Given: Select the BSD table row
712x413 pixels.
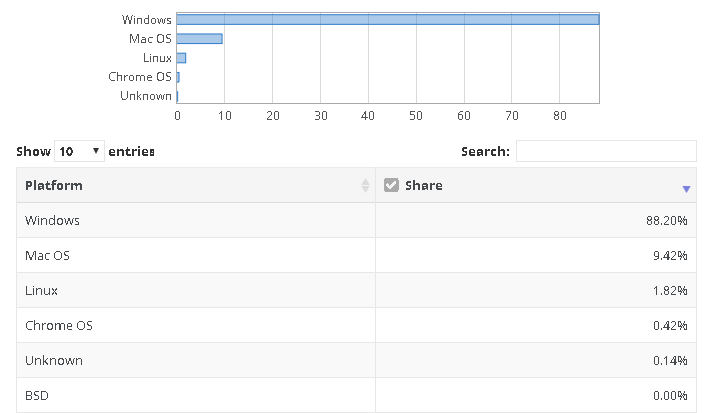Looking at the screenshot, I should click(356, 395).
